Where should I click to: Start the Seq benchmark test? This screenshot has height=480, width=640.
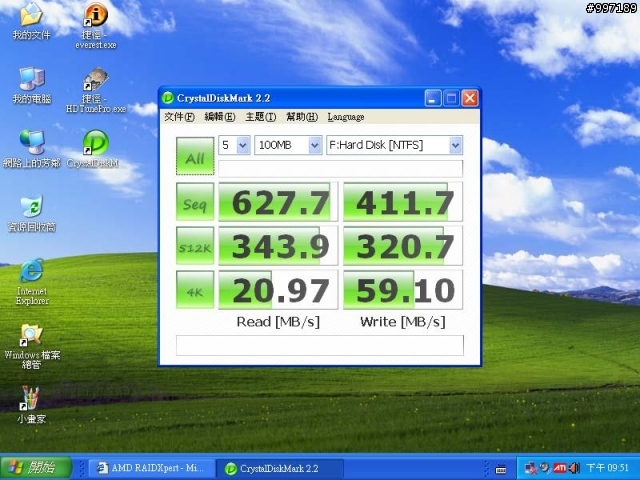point(195,202)
